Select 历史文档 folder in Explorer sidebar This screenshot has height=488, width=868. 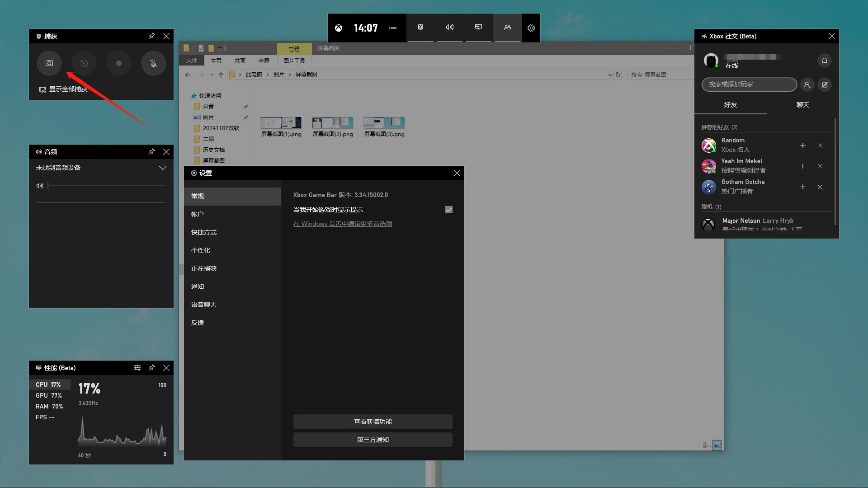tap(214, 150)
